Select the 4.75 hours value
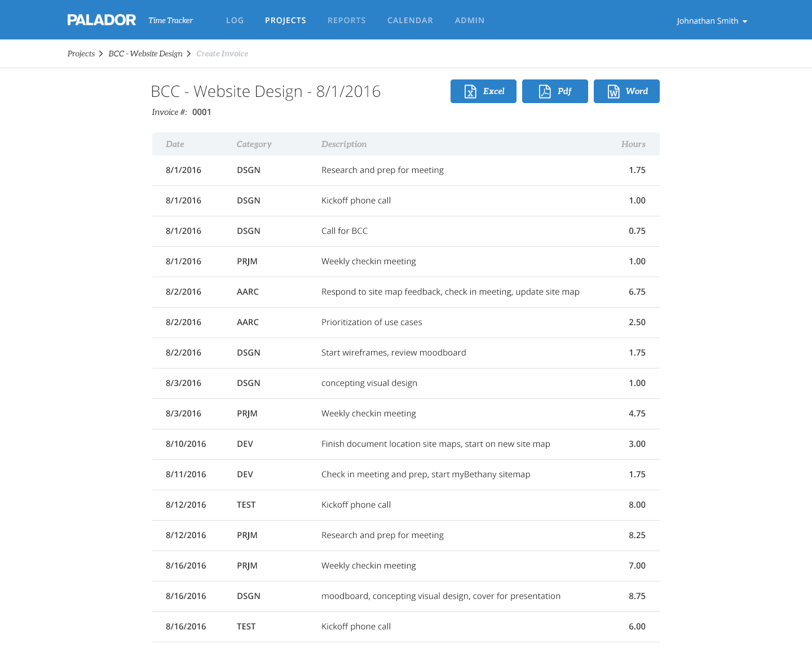This screenshot has height=657, width=812. coord(637,414)
